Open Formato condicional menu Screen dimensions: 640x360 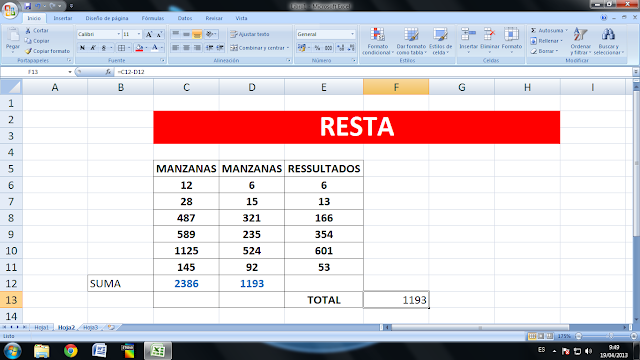378,41
